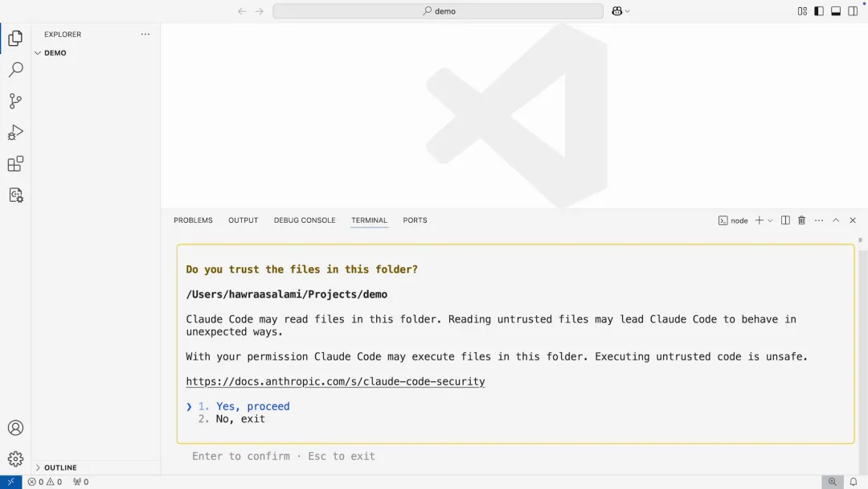Toggle the secondary side bar visibility
This screenshot has height=489, width=868.
[x=853, y=11]
